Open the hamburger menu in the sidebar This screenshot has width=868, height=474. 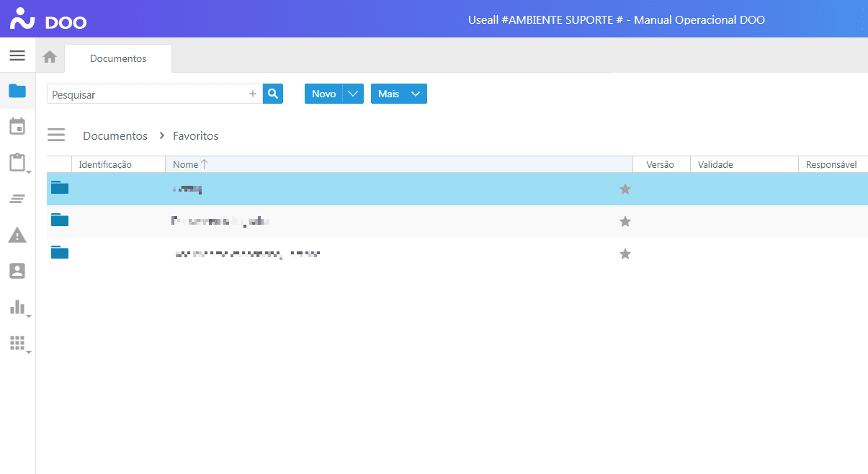point(17,55)
